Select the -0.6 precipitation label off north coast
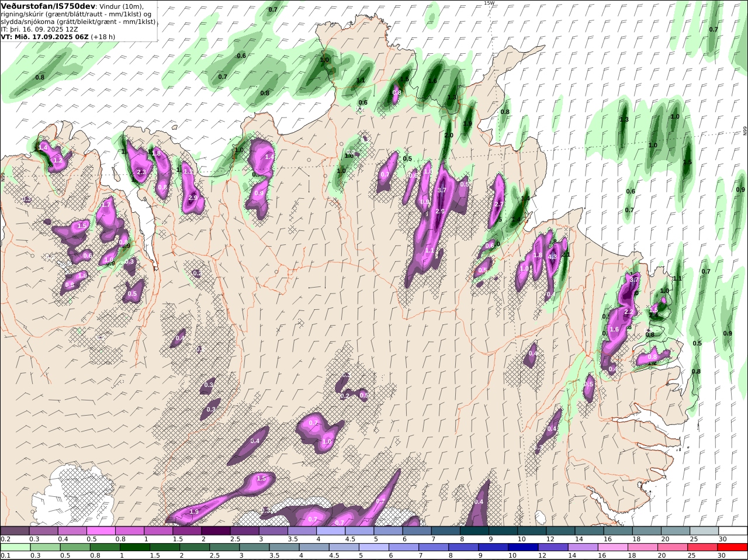The width and height of the screenshot is (748, 560). coord(240,56)
